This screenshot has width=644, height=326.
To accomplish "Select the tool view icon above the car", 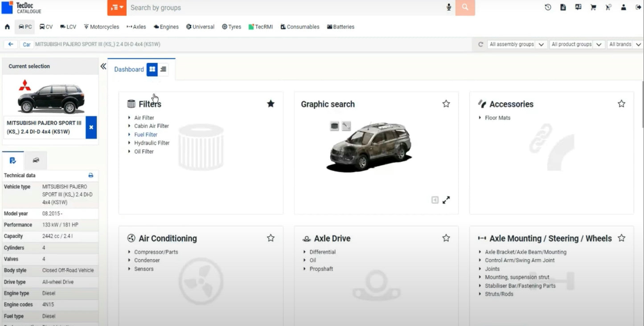I will coord(346,126).
